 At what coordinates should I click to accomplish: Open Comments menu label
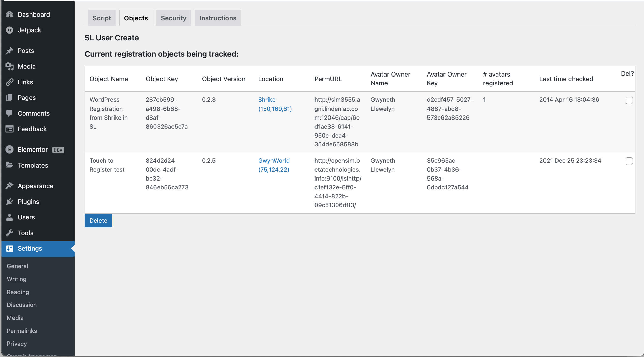pos(34,113)
